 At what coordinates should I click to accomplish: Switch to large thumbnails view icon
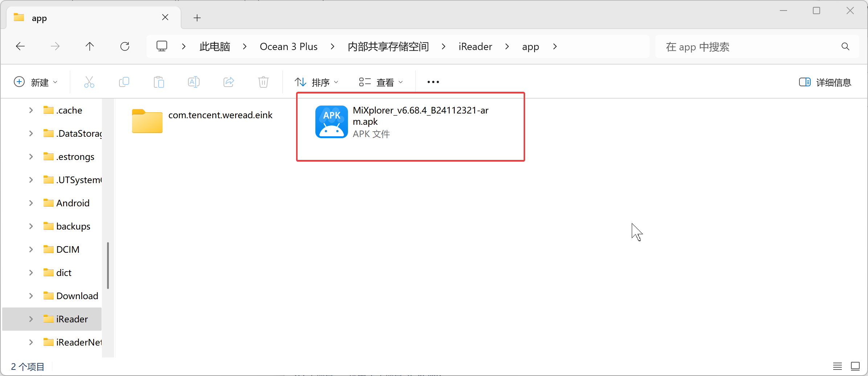(x=855, y=366)
